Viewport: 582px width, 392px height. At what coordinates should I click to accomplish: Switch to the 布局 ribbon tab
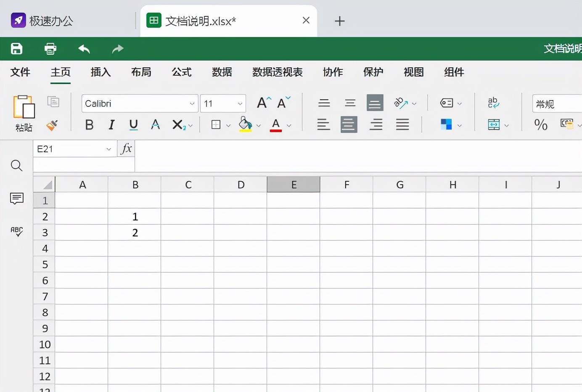pyautogui.click(x=141, y=72)
